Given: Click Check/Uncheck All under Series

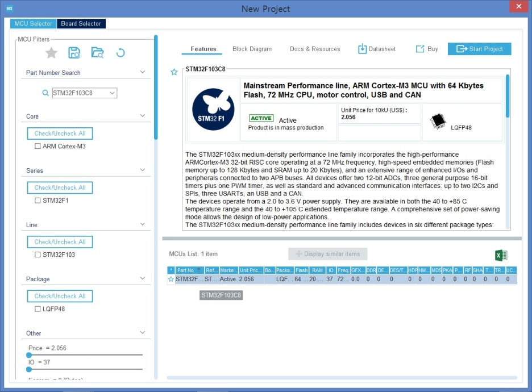Looking at the screenshot, I should (x=60, y=187).
